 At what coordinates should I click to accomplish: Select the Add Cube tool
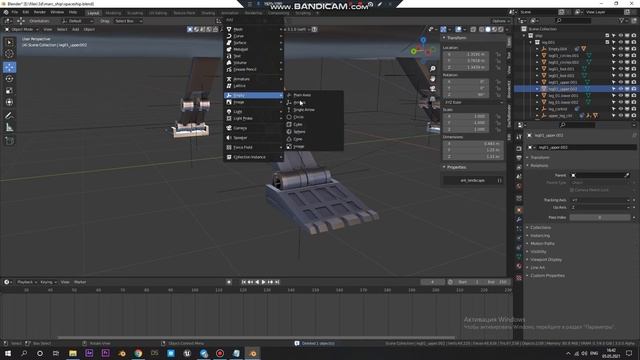[9, 141]
